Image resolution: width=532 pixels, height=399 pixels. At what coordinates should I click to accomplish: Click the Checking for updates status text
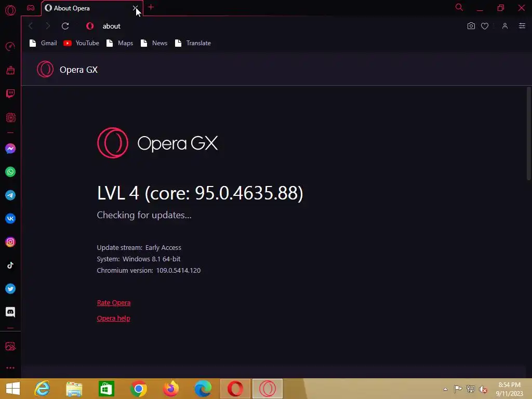pos(144,215)
